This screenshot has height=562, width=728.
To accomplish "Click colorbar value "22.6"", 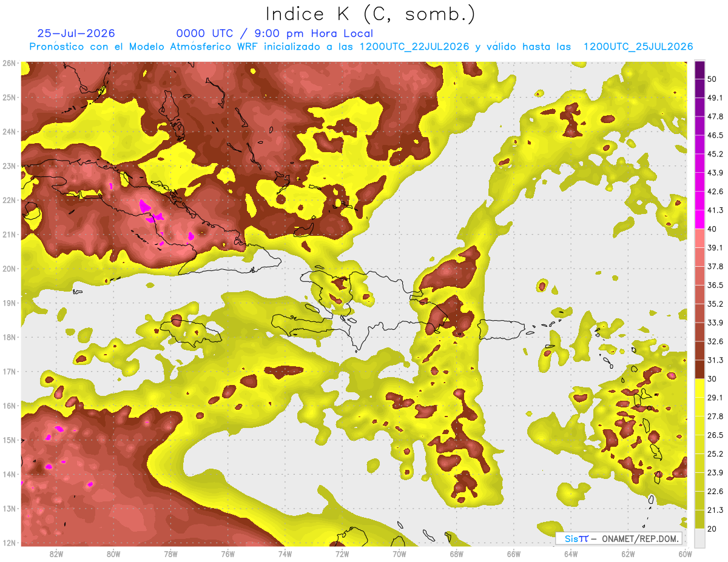I will tap(715, 492).
